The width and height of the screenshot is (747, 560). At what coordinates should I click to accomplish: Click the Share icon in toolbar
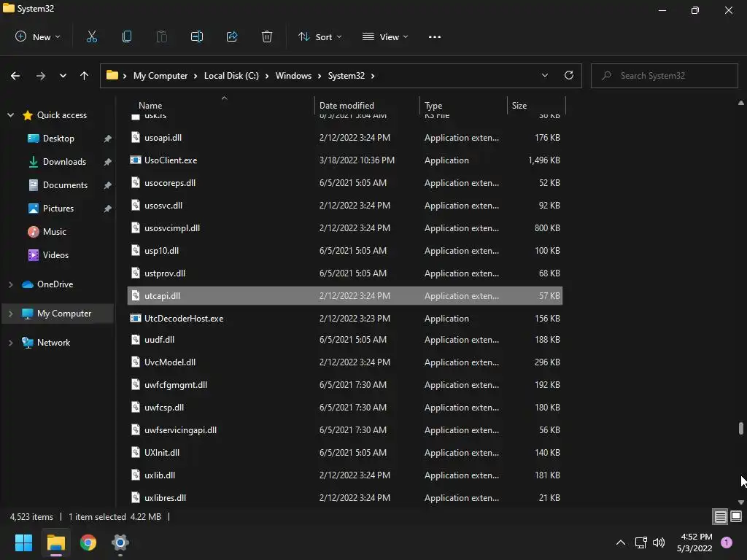click(232, 36)
